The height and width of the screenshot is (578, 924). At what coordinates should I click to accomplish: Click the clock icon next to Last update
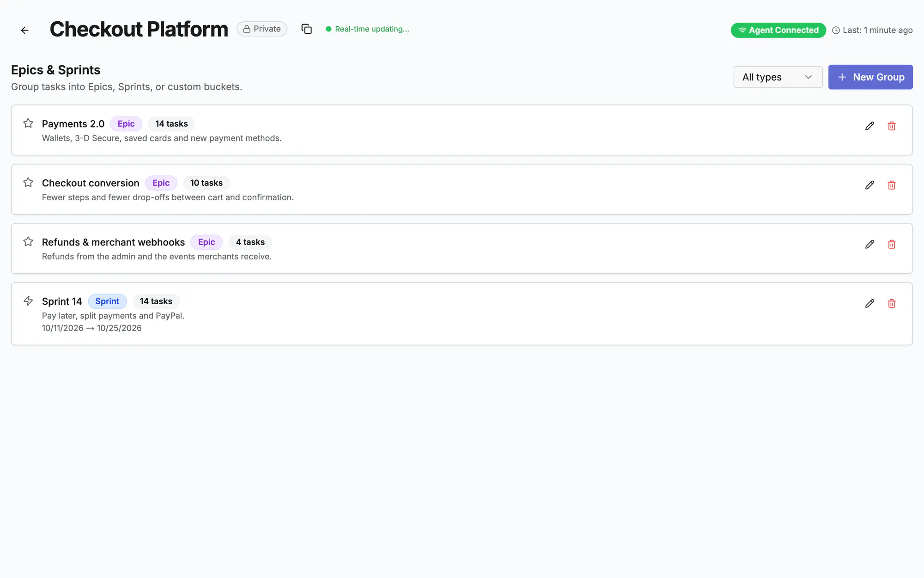coord(836,31)
